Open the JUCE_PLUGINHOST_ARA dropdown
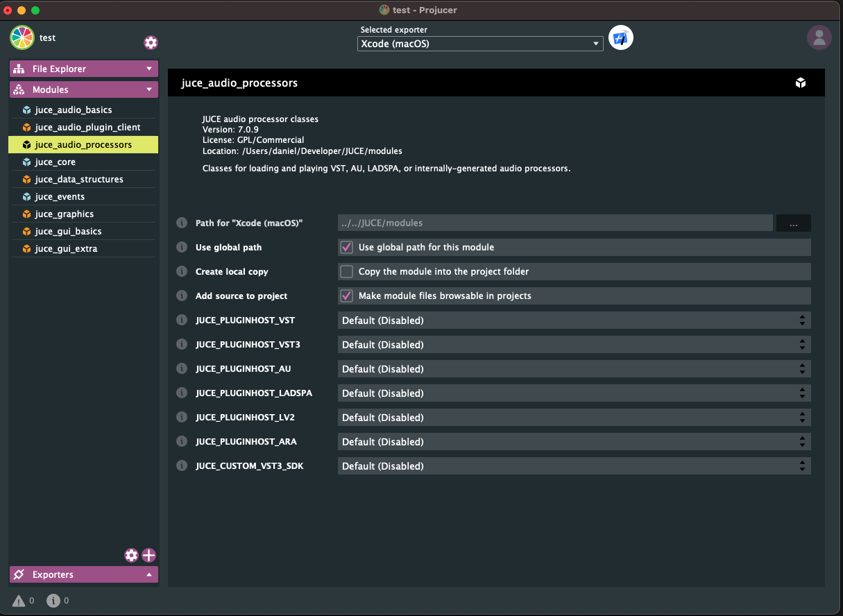This screenshot has height=616, width=843. (x=574, y=441)
